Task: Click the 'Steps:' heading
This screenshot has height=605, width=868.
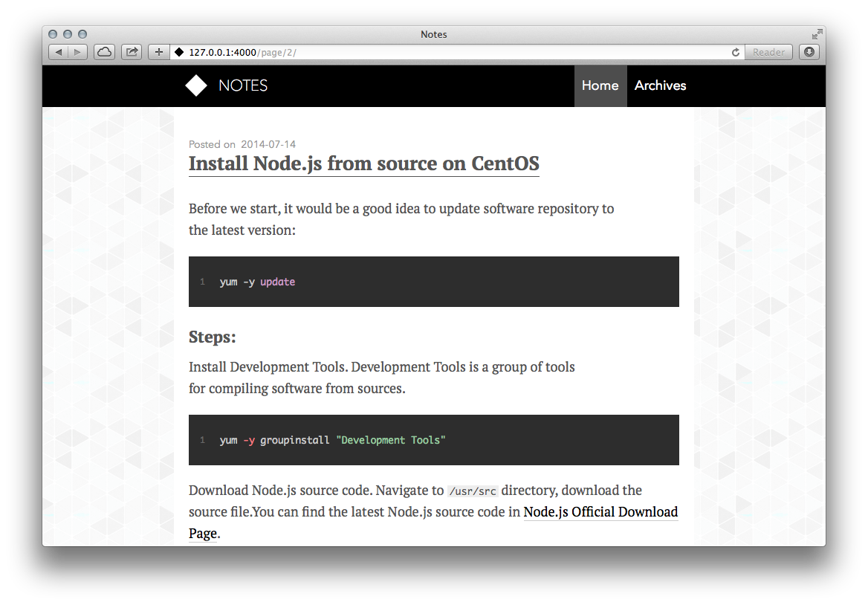Action: (x=212, y=337)
